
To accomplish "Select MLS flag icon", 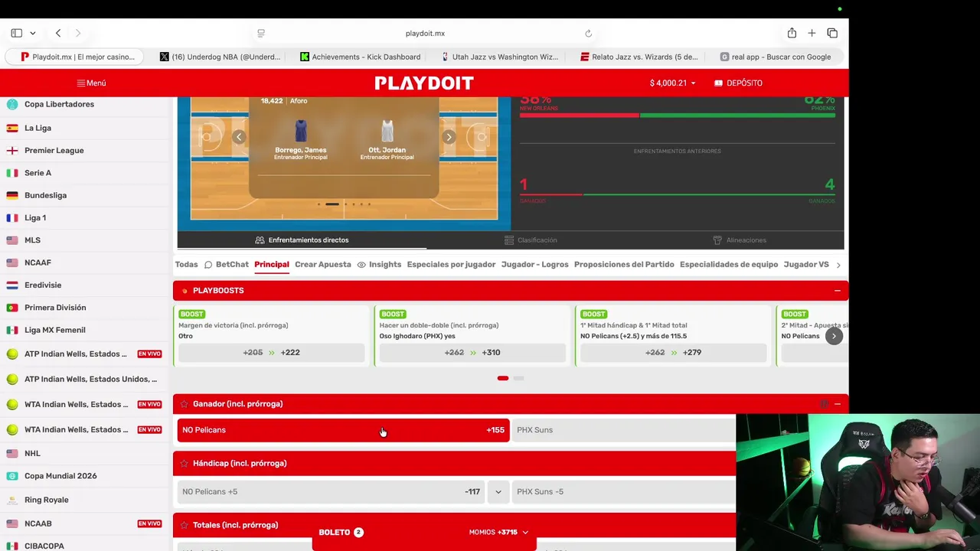I will pyautogui.click(x=12, y=240).
